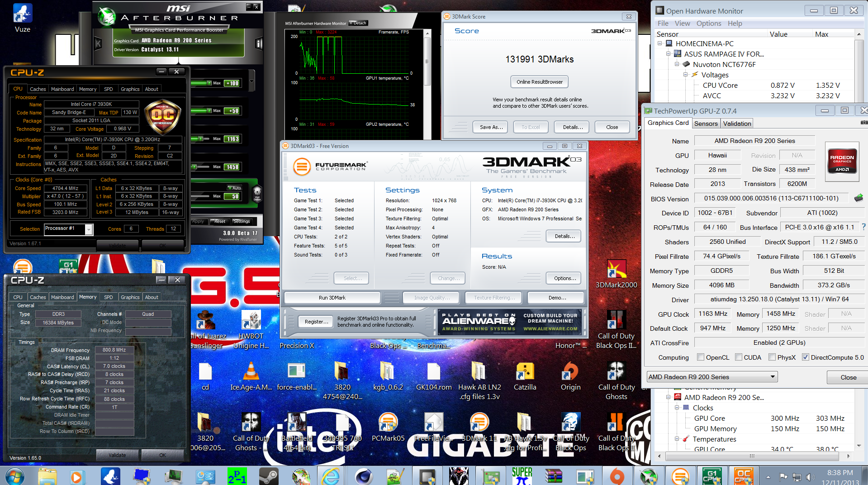Toggle the OpenCL checkbox in GPU-Z
The width and height of the screenshot is (868, 485).
701,357
